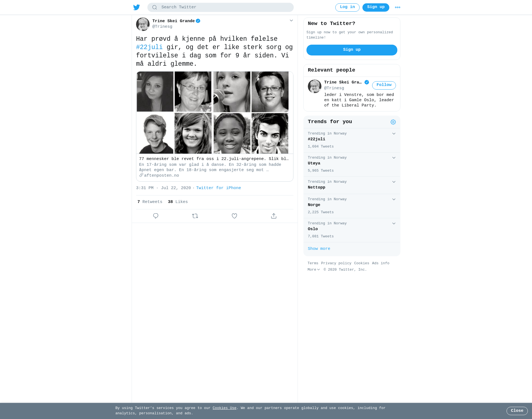Focus the Search Twitter field
Screen dimensions: 532x419
pyautogui.click(x=221, y=7)
